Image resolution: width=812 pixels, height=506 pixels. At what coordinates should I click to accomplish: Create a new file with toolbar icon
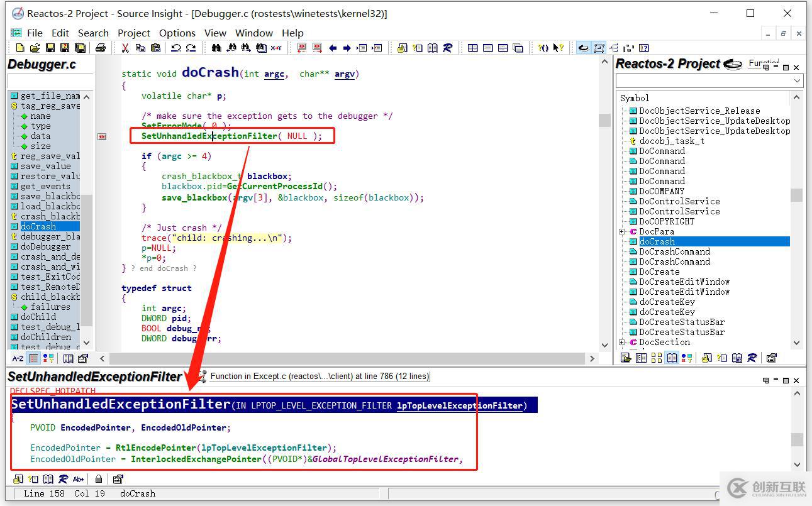pyautogui.click(x=19, y=48)
